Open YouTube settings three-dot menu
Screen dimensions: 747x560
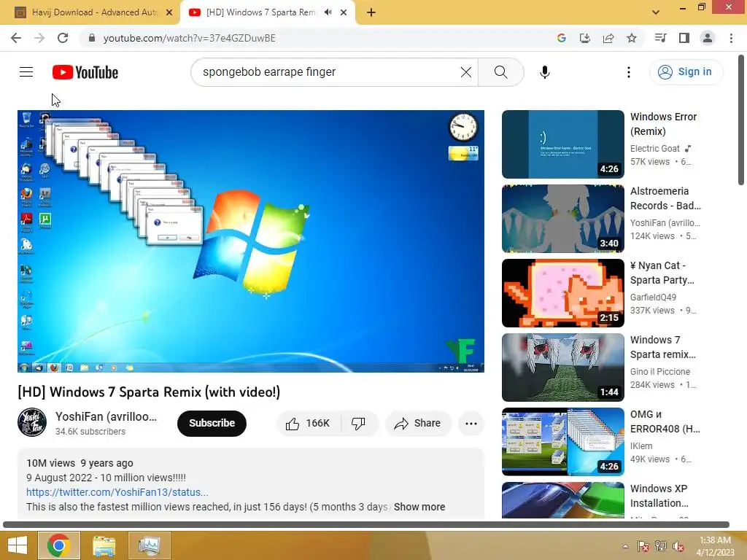tap(628, 72)
